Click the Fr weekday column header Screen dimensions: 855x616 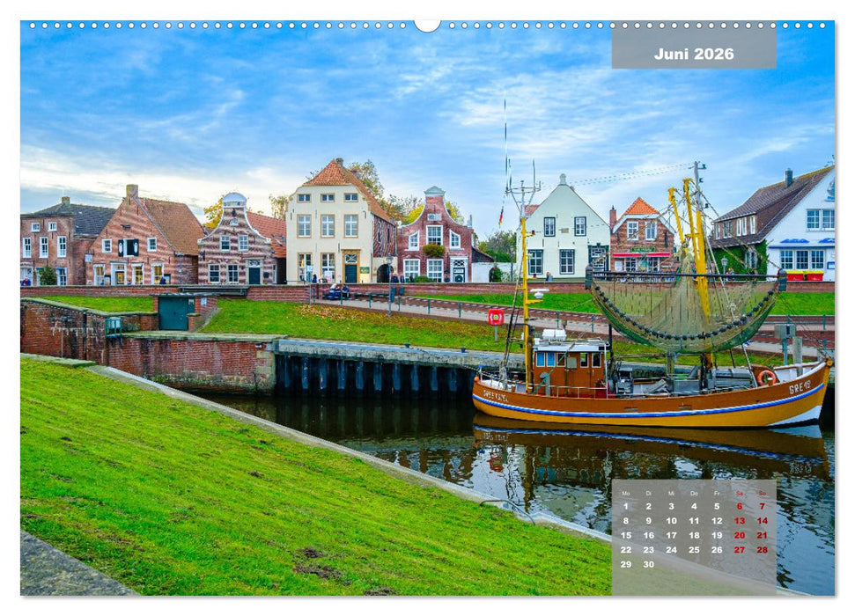pos(717,494)
